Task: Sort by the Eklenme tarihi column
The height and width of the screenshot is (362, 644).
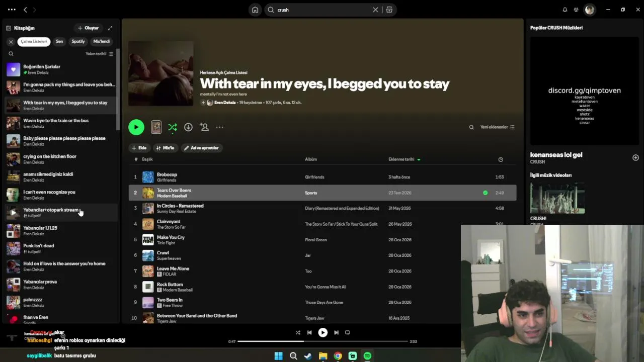Action: point(404,159)
